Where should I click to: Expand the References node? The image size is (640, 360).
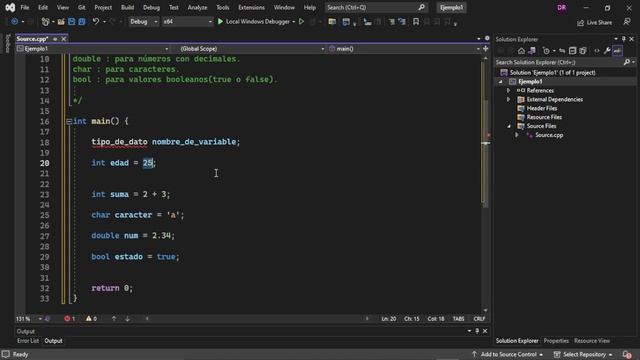pos(509,90)
